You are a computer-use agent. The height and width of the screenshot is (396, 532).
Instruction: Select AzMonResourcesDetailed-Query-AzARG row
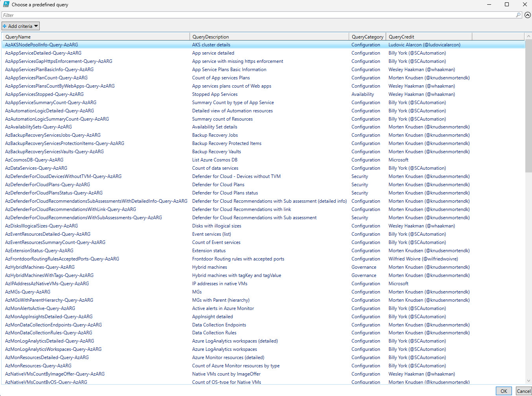click(x=263, y=357)
